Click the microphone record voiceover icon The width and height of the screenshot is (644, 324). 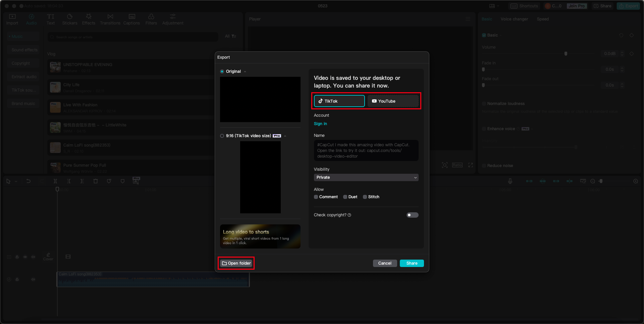(x=510, y=181)
